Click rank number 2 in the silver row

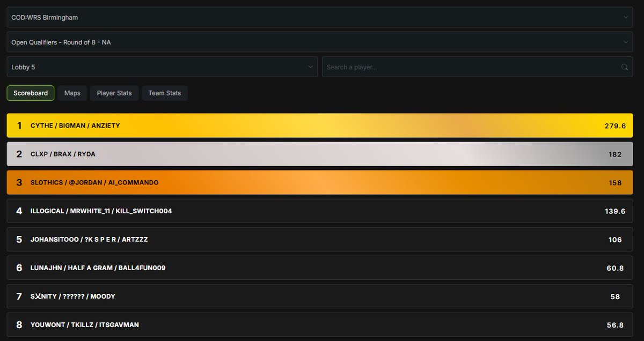point(19,154)
